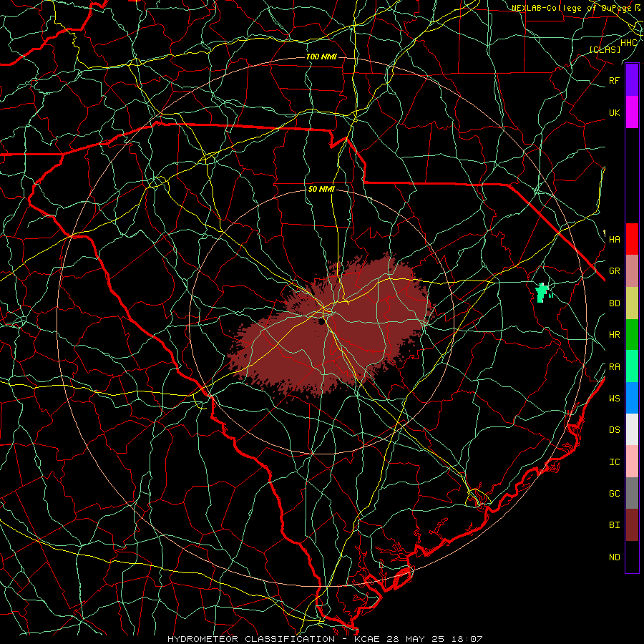Screen dimensions: 644x644
Task: Pick the dark green HR legend swatch
Action: pos(632,335)
